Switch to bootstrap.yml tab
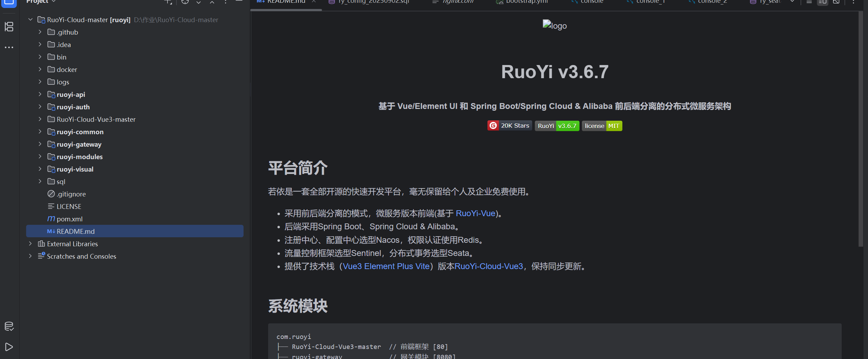The height and width of the screenshot is (359, 868). pyautogui.click(x=522, y=2)
